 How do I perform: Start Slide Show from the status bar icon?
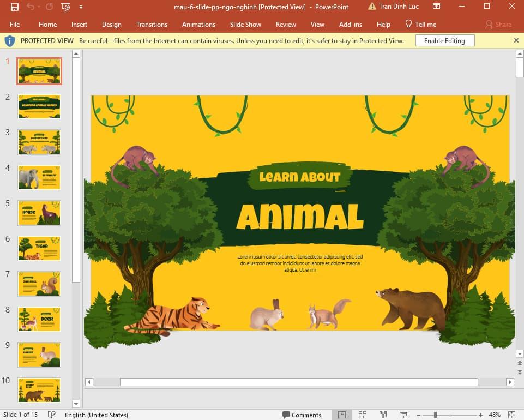tap(403, 415)
